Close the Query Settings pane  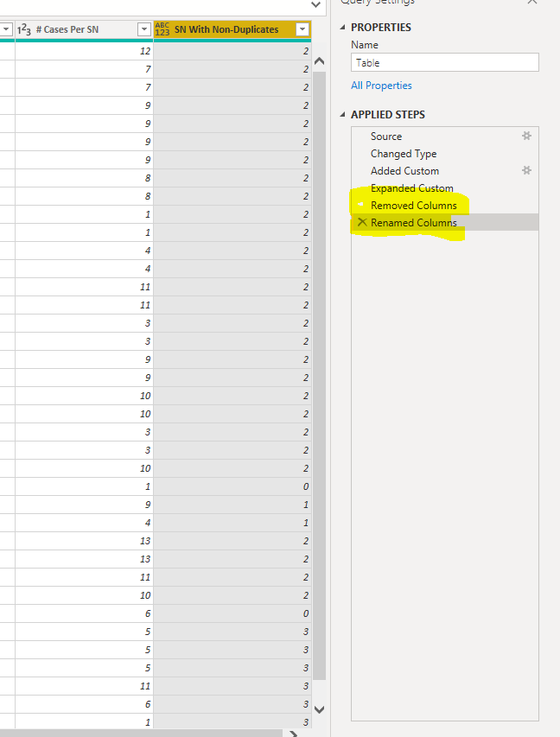coord(531,2)
